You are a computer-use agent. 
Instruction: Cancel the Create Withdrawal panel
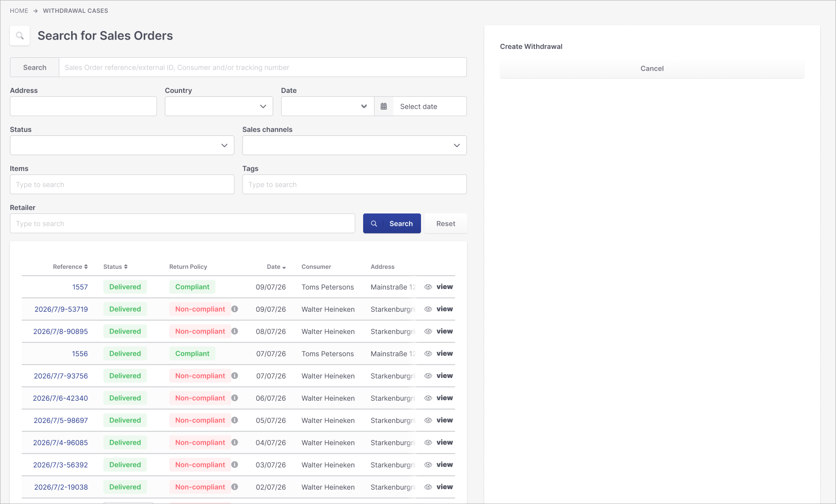[x=652, y=69]
